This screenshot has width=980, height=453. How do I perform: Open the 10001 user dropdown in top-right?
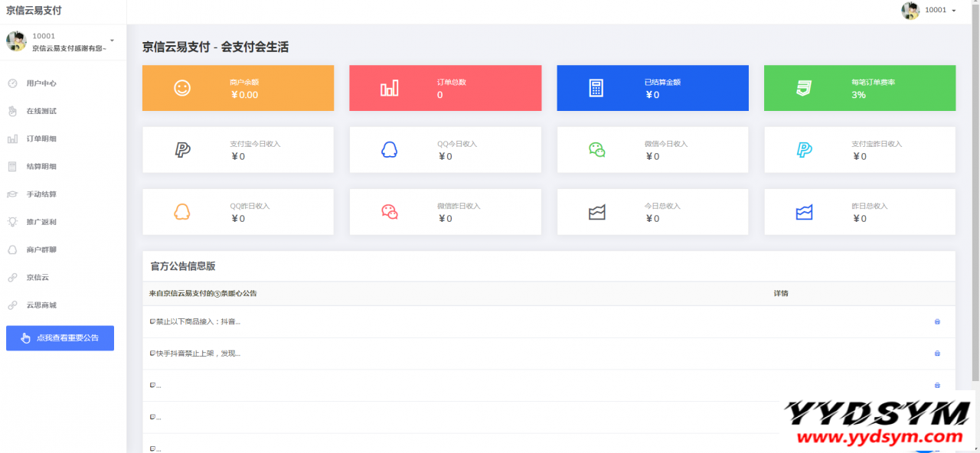coord(940,10)
